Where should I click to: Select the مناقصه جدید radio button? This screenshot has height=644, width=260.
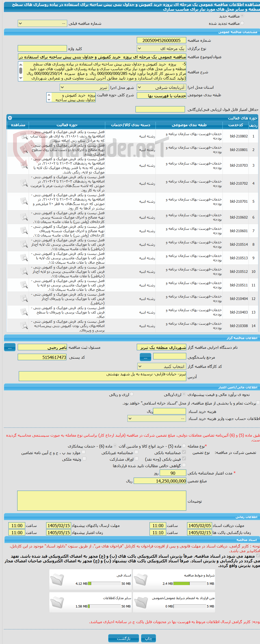pos(242,16)
